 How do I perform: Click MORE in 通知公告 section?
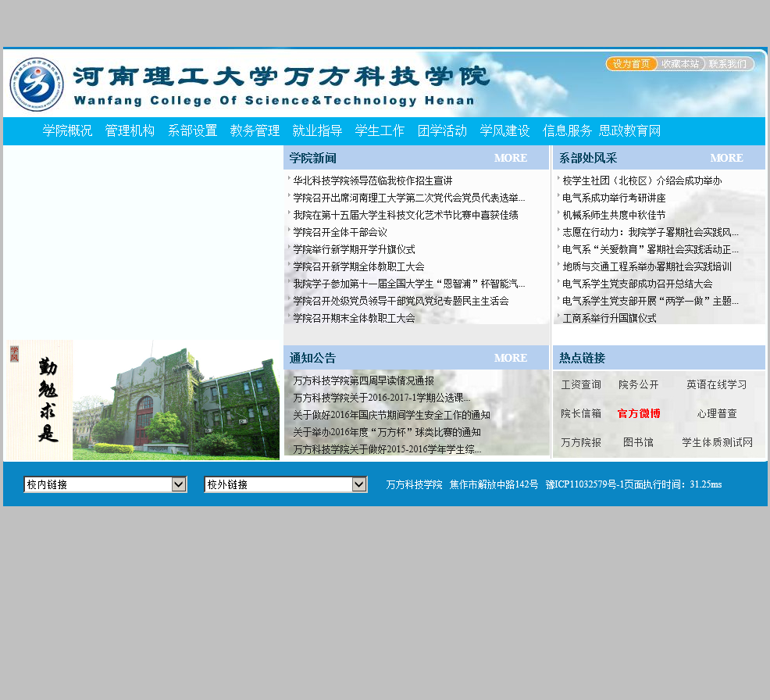point(511,358)
